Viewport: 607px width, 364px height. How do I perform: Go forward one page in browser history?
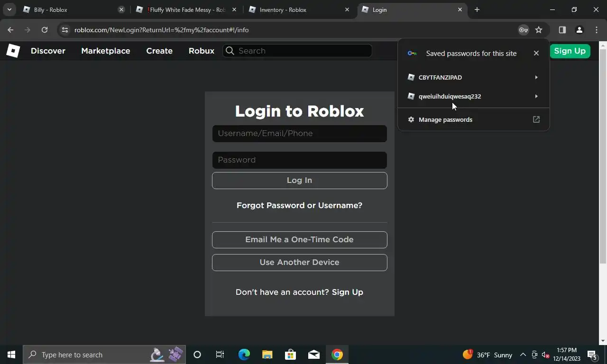click(x=28, y=30)
